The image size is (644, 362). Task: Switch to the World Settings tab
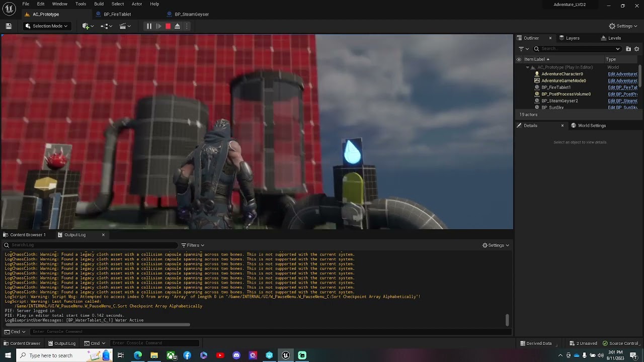[592, 126]
